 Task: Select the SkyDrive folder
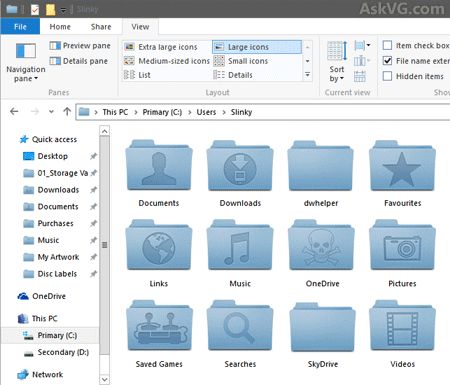[322, 327]
